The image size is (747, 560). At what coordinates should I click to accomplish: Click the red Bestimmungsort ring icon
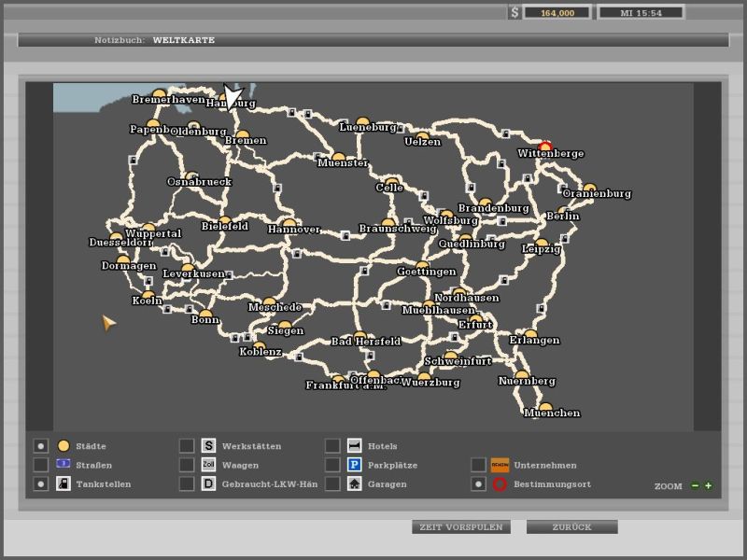click(x=500, y=484)
